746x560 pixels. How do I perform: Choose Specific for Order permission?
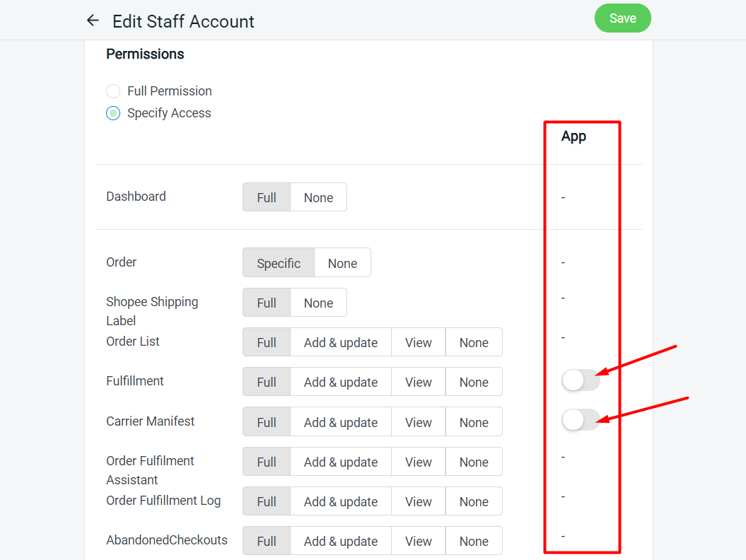(x=279, y=263)
